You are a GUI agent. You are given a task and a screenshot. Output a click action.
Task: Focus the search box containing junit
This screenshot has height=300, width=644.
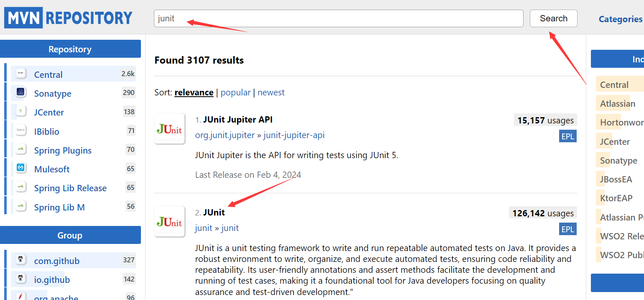tap(339, 18)
